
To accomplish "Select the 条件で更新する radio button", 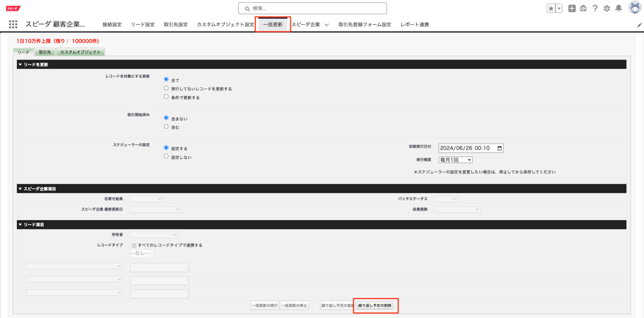I will 166,97.
